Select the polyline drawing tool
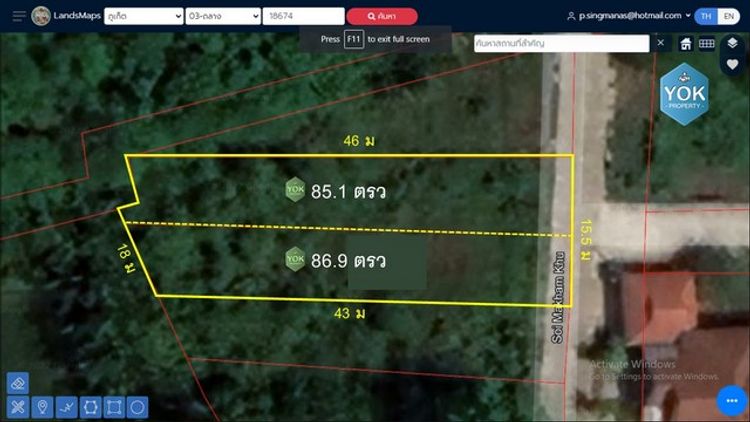Image resolution: width=750 pixels, height=422 pixels. click(66, 407)
